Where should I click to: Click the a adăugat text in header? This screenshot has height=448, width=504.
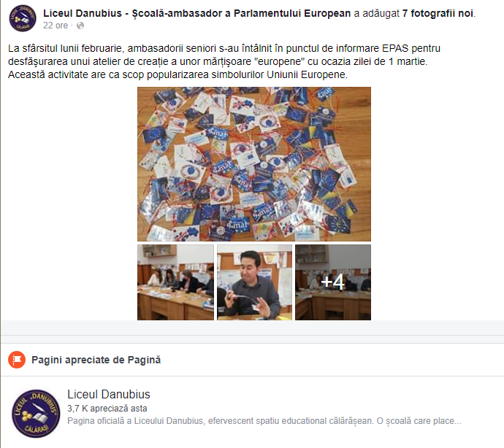coord(376,13)
